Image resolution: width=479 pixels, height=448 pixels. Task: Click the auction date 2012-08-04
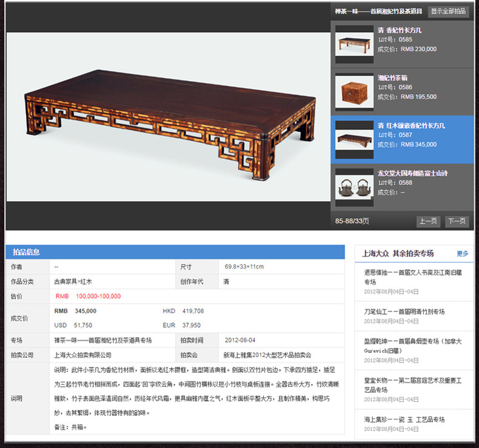[240, 340]
